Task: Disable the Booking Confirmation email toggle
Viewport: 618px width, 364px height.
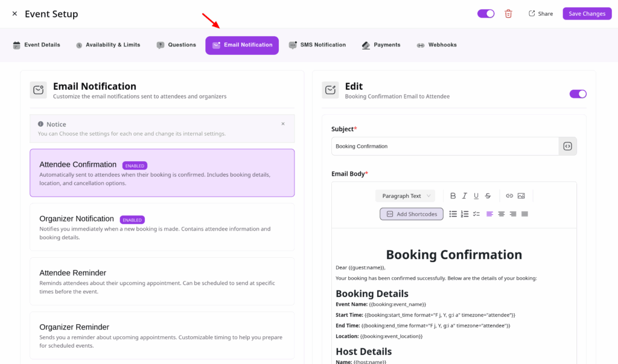Action: click(x=578, y=94)
